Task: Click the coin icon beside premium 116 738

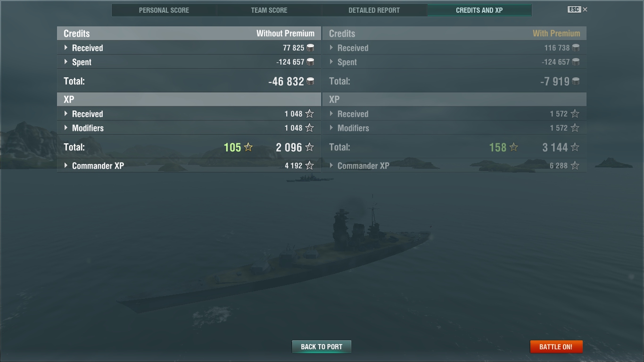Action: (576, 48)
